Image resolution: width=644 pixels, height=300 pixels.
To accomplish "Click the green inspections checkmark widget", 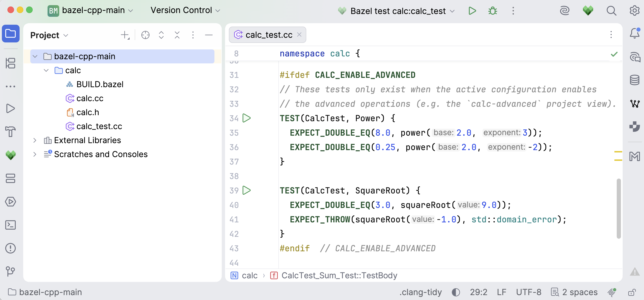I will pos(614,54).
